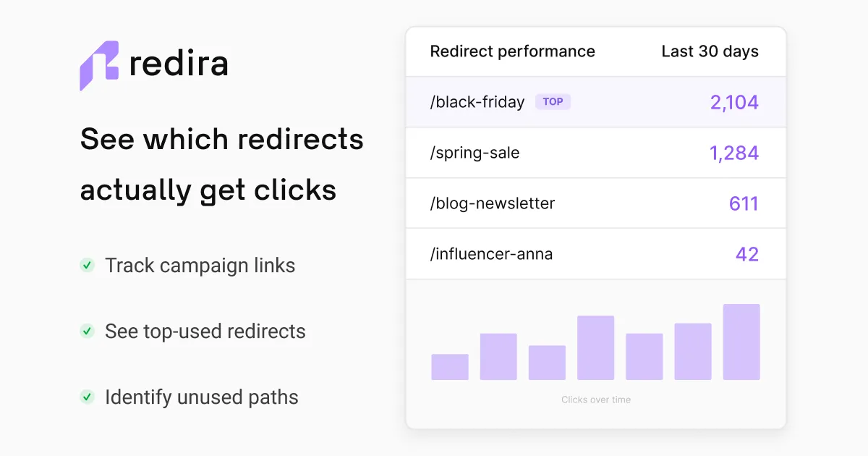Open the /spring-sale redirect row
Image resolution: width=868 pixels, height=456 pixels.
[x=596, y=153]
